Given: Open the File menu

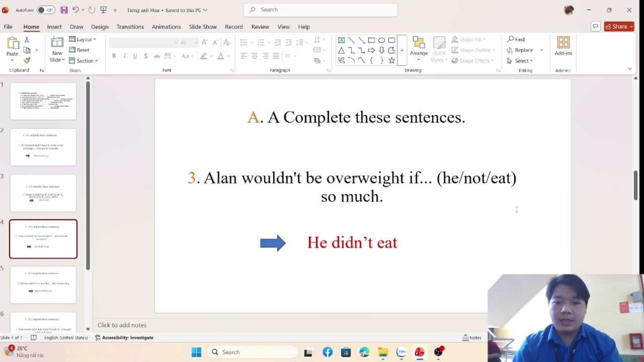Looking at the screenshot, I should [x=8, y=27].
